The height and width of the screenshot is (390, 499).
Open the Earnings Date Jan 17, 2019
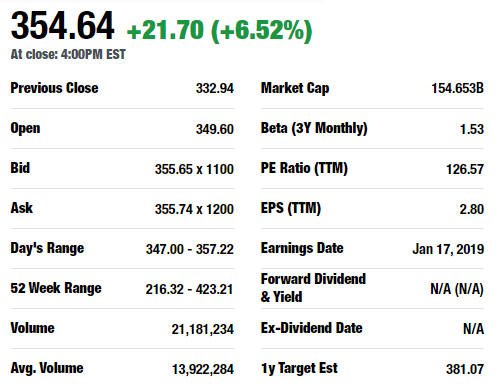pyautogui.click(x=448, y=249)
